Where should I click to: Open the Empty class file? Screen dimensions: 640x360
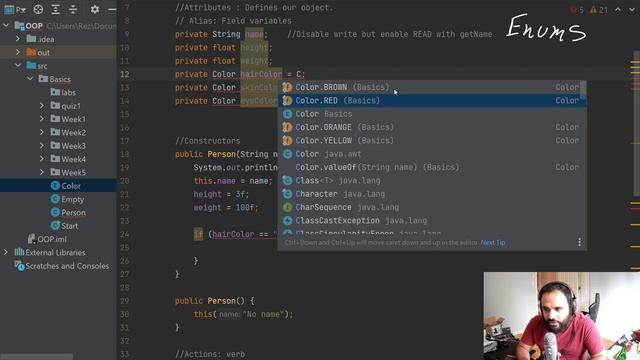point(67,199)
